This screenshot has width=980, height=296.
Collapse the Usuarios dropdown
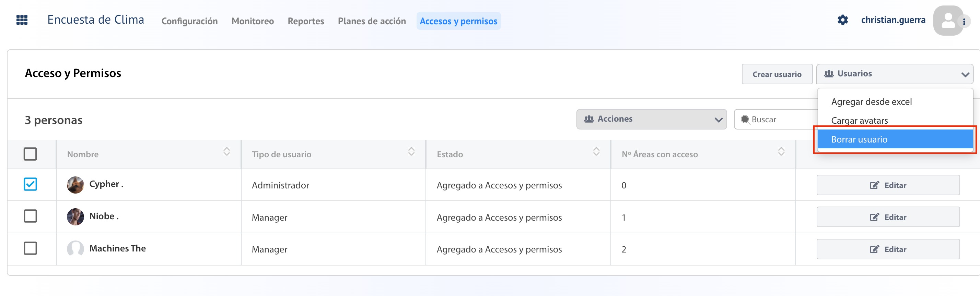point(895,74)
